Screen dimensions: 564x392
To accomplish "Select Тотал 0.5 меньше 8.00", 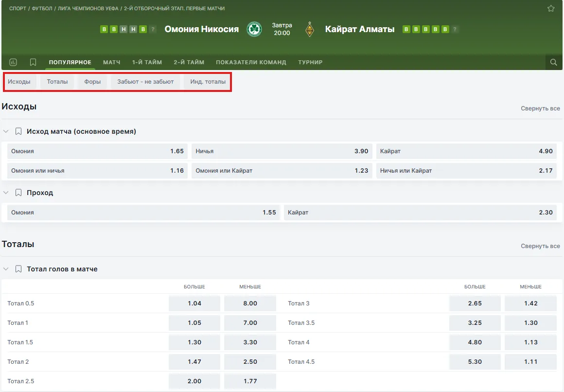I will [x=250, y=303].
